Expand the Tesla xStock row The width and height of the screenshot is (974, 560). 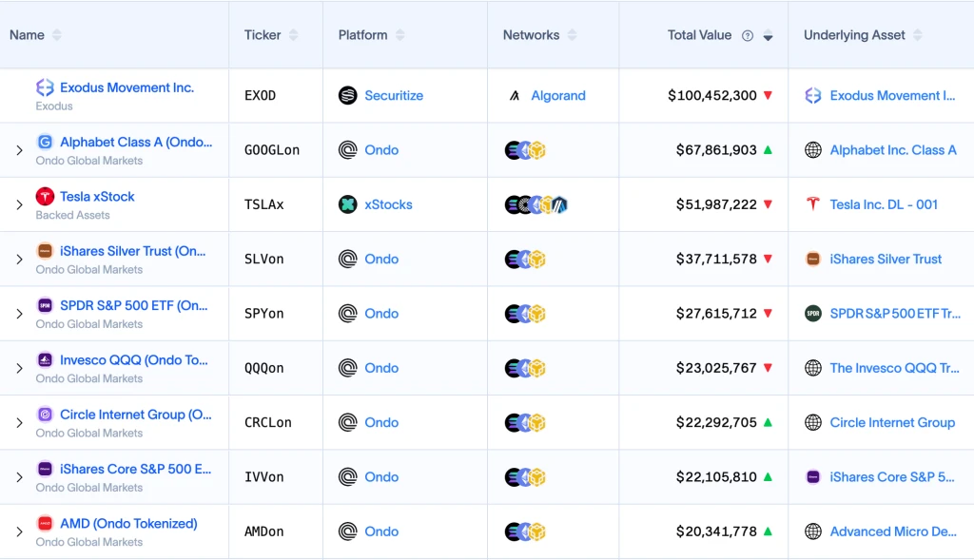coord(19,204)
